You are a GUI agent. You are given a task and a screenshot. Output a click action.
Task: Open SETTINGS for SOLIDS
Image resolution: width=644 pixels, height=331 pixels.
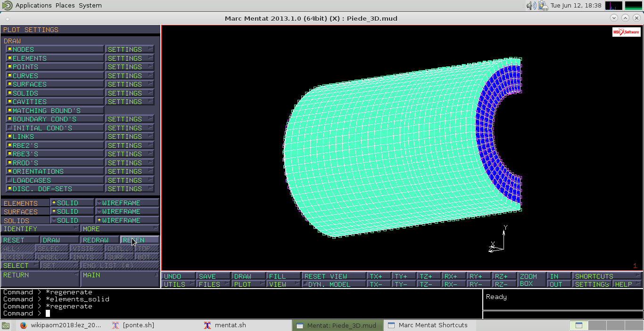pos(130,93)
